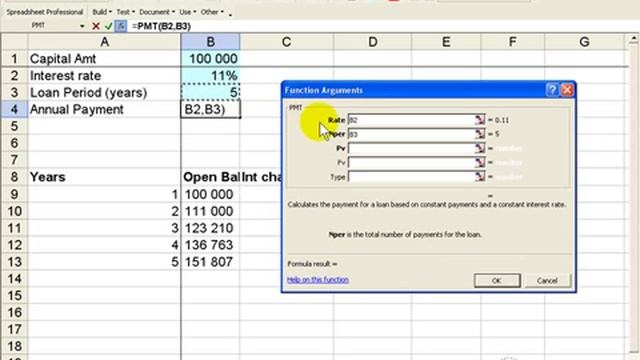The height and width of the screenshot is (360, 640).
Task: Close the Function Arguments dialog
Action: click(x=567, y=90)
